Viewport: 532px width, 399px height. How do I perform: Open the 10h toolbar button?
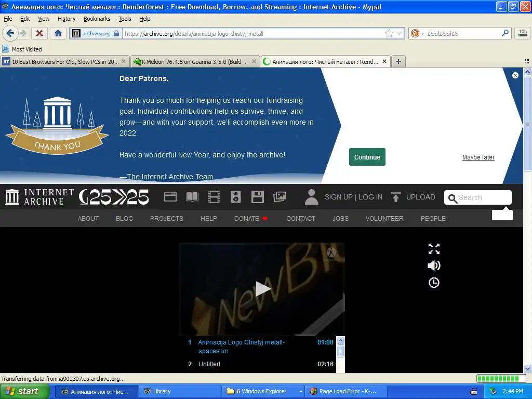[523, 33]
